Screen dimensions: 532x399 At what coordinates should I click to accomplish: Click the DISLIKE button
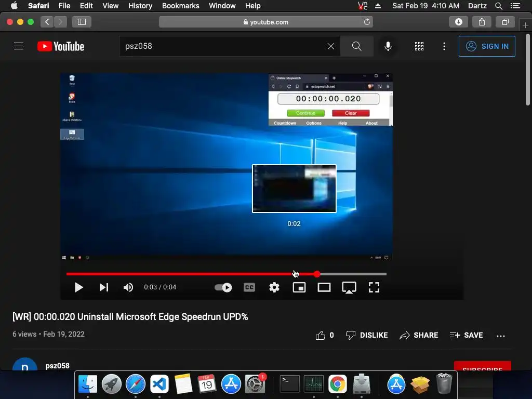(367, 335)
